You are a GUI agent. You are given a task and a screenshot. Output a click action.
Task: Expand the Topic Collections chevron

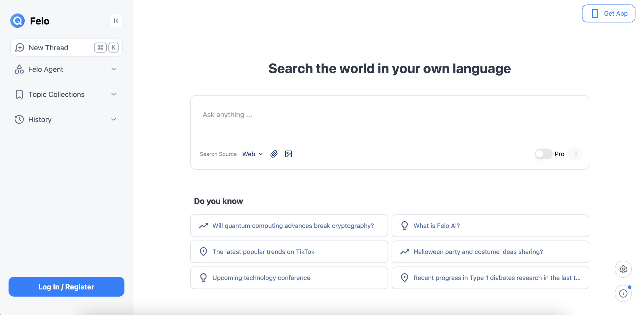click(113, 94)
